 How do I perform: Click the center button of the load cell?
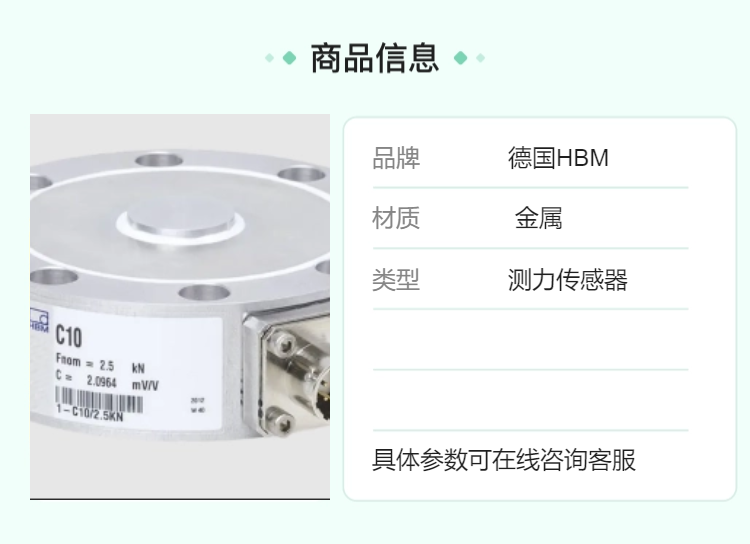coord(181,220)
